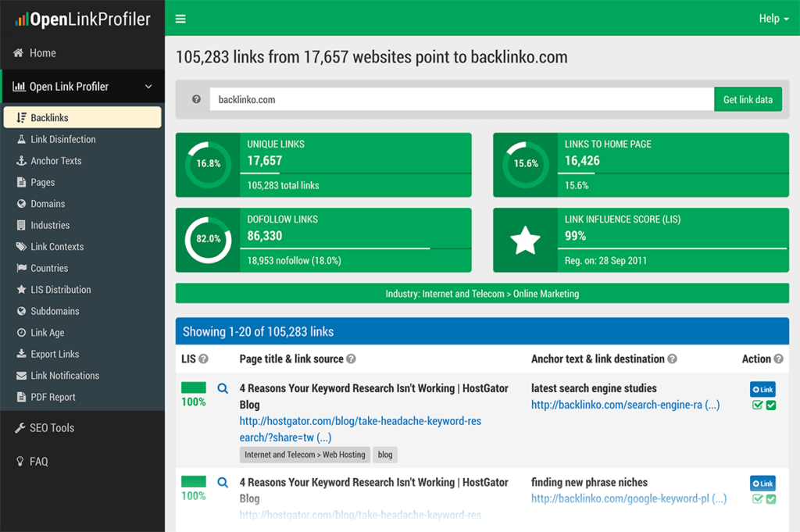The width and height of the screenshot is (800, 532).
Task: Click the star icon in Link Influence Score card
Action: click(x=525, y=241)
